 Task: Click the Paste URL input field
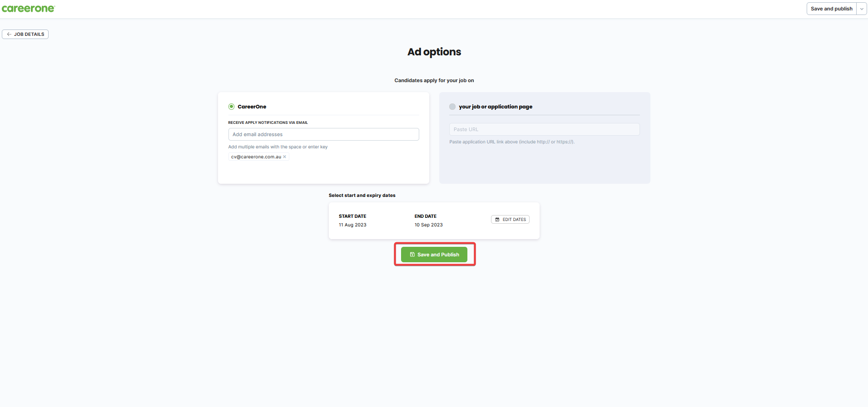point(544,129)
